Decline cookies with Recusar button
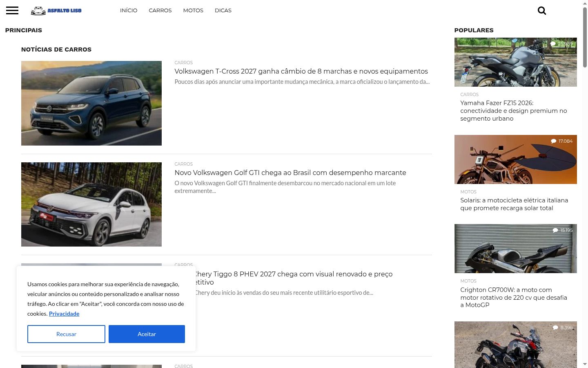 point(66,334)
